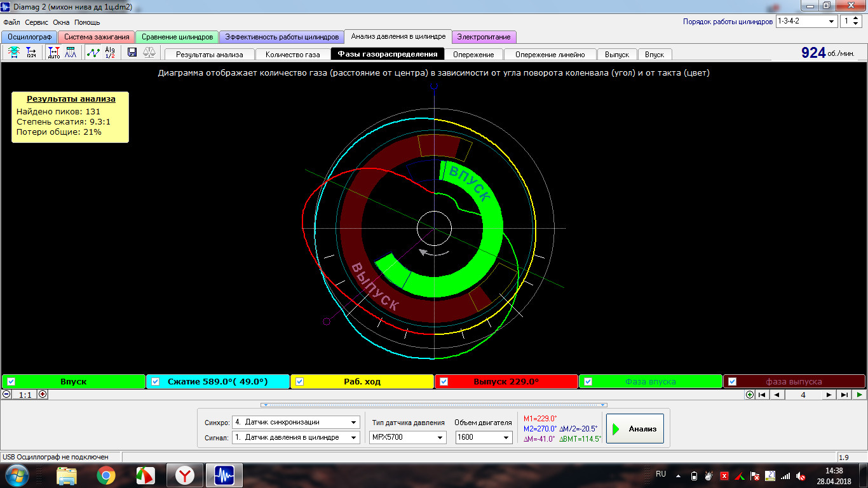Switch to the Эффективность работы цилиндров tab
The height and width of the screenshot is (488, 868).
(x=282, y=37)
